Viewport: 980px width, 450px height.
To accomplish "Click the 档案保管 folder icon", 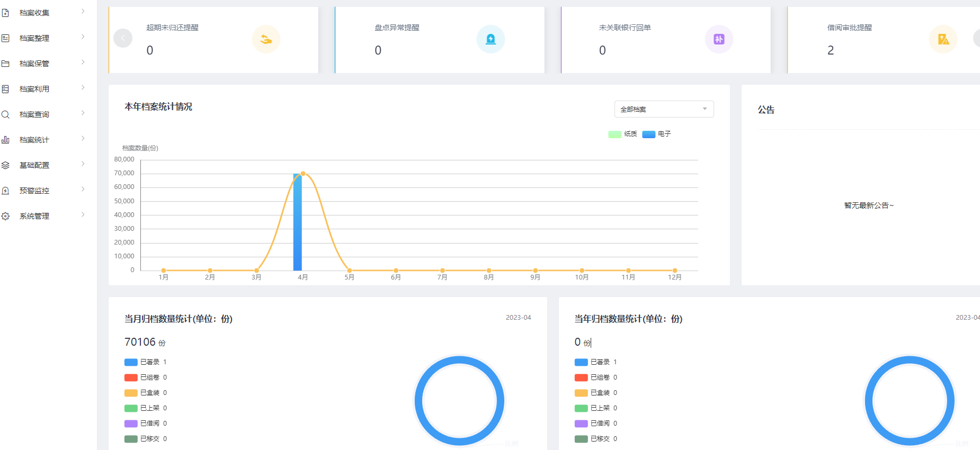I will tap(5, 64).
